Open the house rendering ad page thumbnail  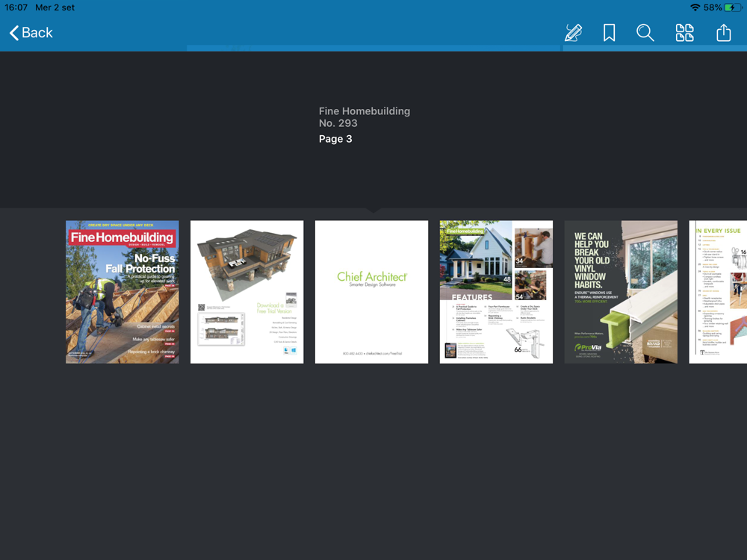click(247, 292)
